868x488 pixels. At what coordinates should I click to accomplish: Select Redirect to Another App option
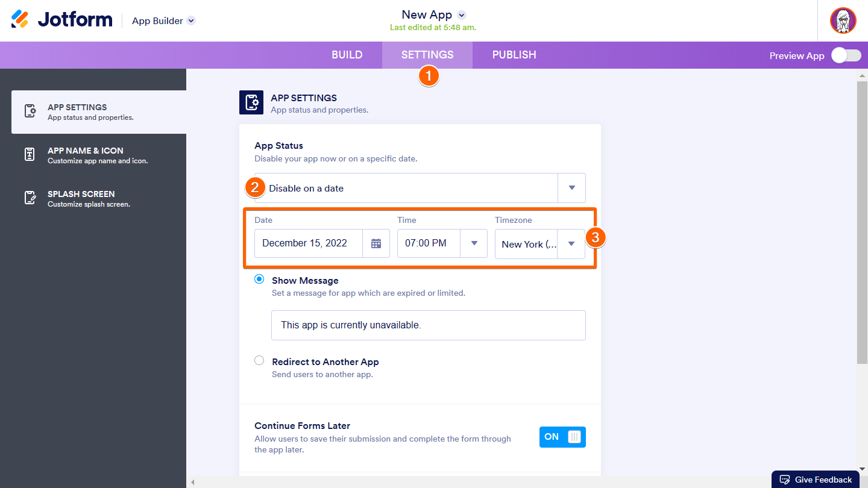point(259,361)
